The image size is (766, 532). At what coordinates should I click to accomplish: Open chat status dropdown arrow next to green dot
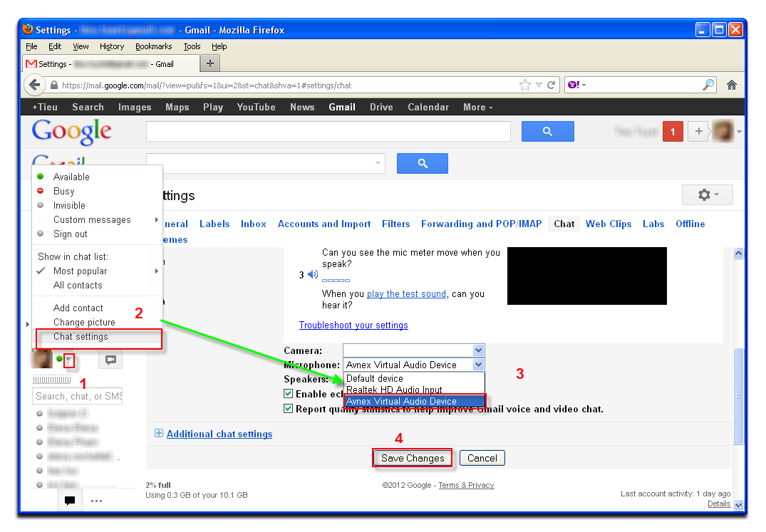69,360
